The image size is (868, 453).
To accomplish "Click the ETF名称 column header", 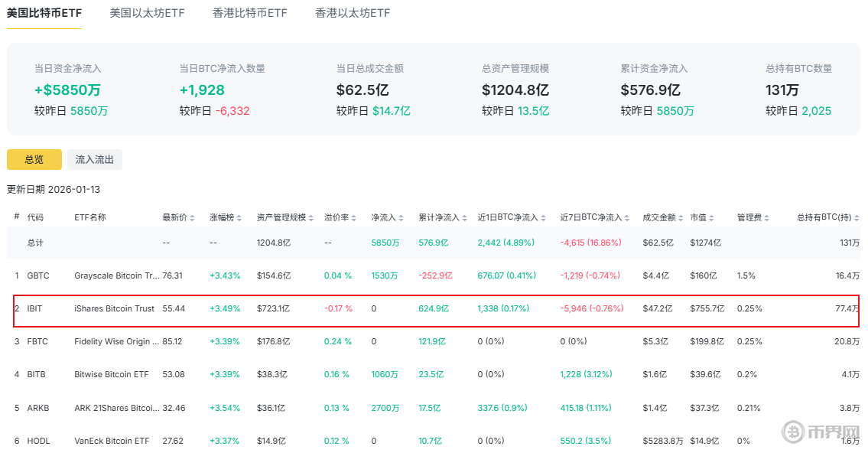I will pos(90,217).
